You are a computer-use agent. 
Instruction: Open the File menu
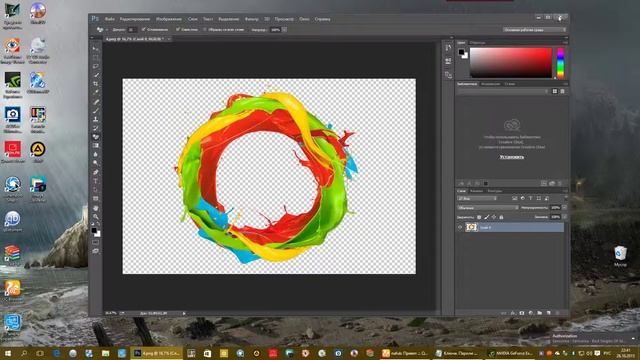click(x=109, y=19)
